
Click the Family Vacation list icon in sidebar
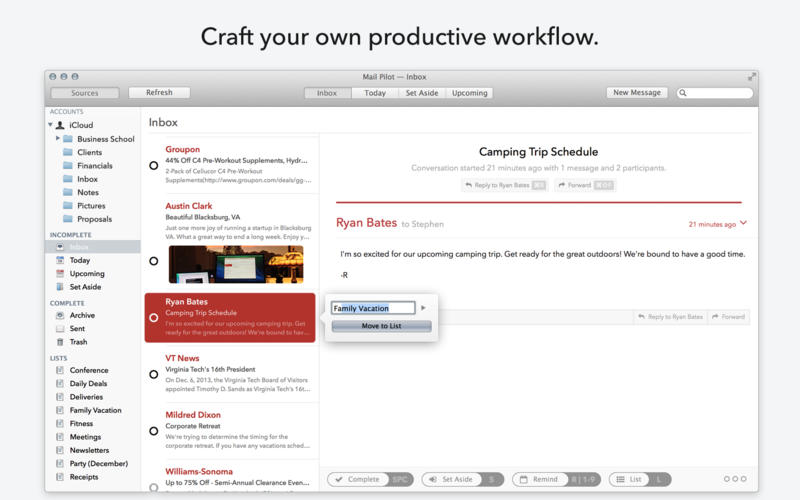pyautogui.click(x=60, y=410)
